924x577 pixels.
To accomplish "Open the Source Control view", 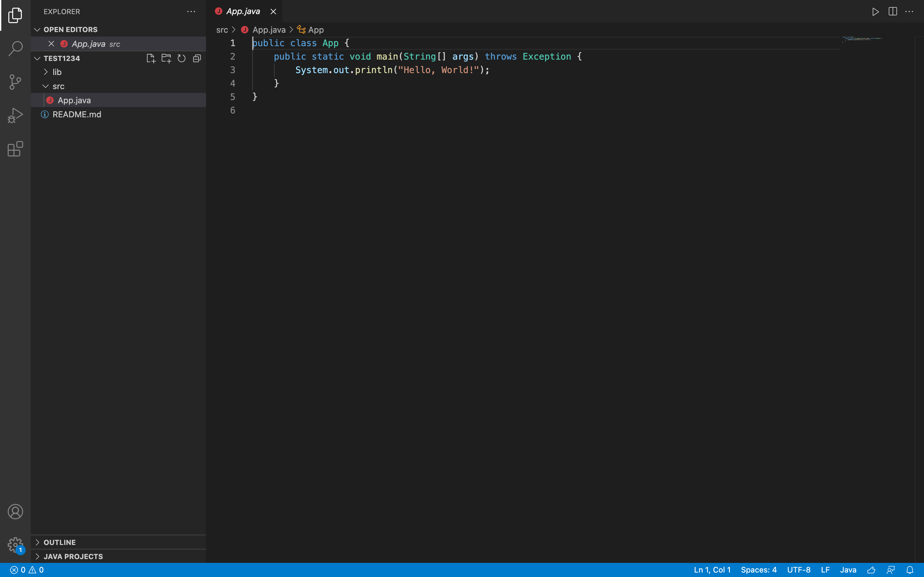I will tap(15, 82).
